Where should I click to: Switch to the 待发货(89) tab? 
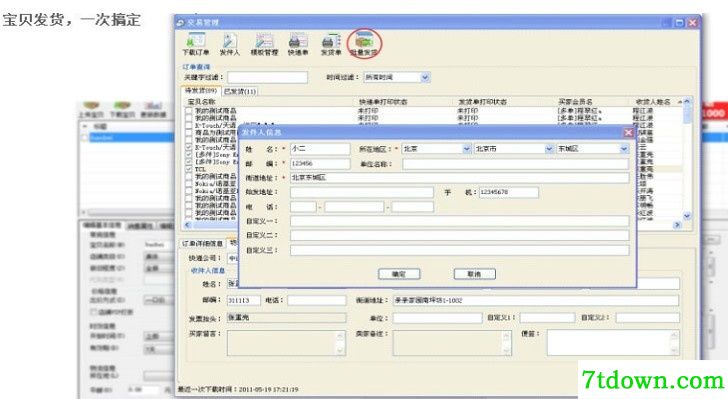coord(201,91)
